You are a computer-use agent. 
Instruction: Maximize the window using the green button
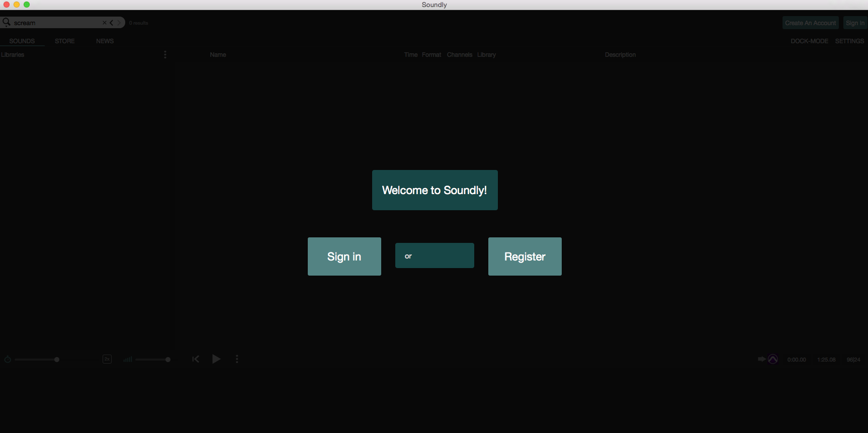[x=27, y=5]
